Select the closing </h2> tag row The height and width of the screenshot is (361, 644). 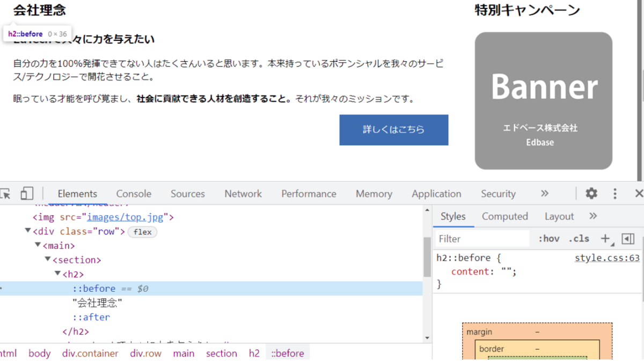click(76, 331)
